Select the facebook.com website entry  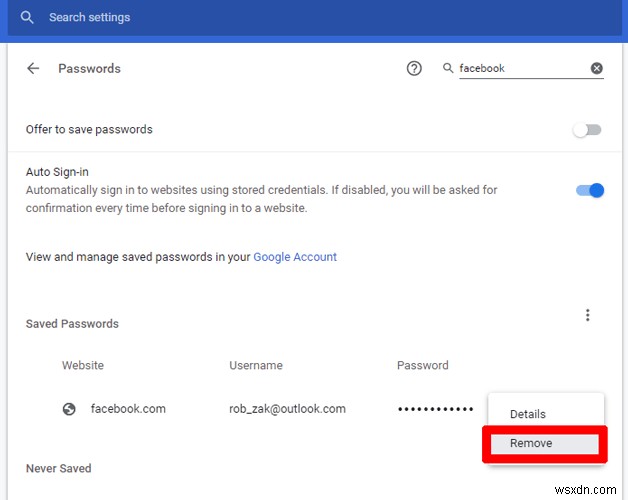(x=128, y=409)
